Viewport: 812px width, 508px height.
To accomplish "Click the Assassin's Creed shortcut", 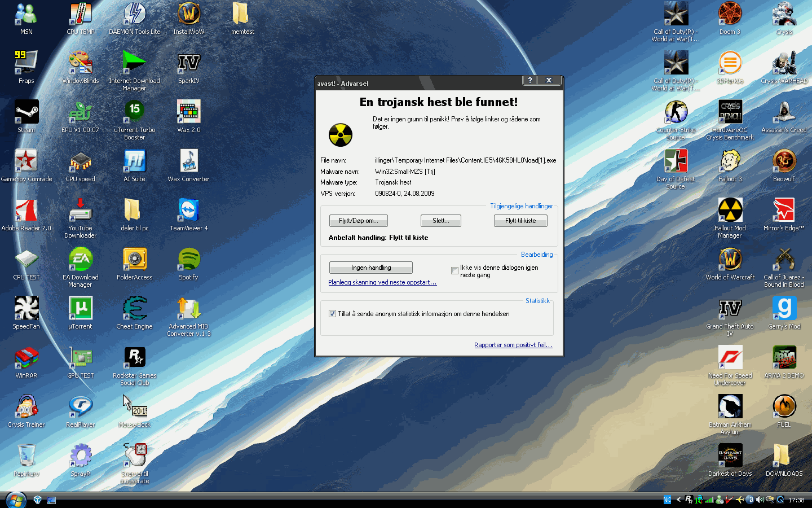I will coord(784,116).
